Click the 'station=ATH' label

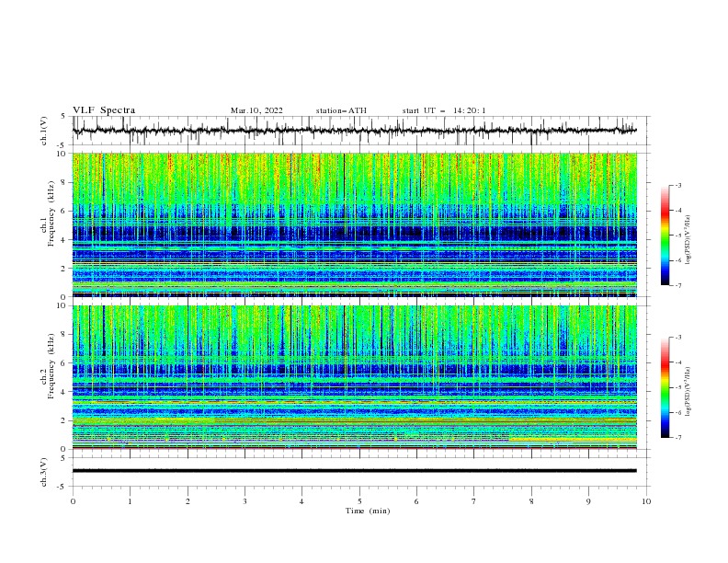[x=341, y=110]
